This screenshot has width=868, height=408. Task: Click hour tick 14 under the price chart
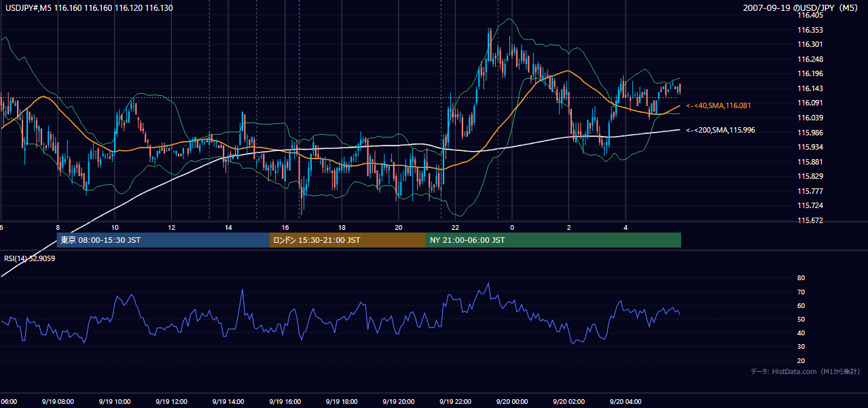229,227
